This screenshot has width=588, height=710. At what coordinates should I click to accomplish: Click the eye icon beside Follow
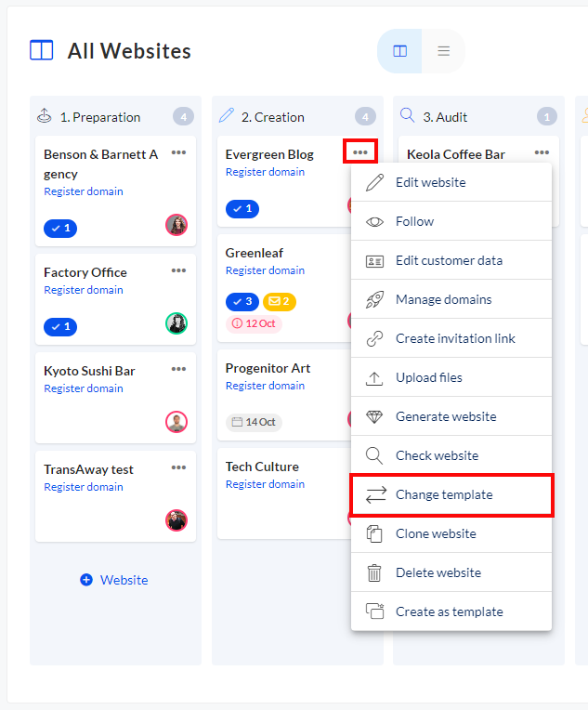(374, 221)
